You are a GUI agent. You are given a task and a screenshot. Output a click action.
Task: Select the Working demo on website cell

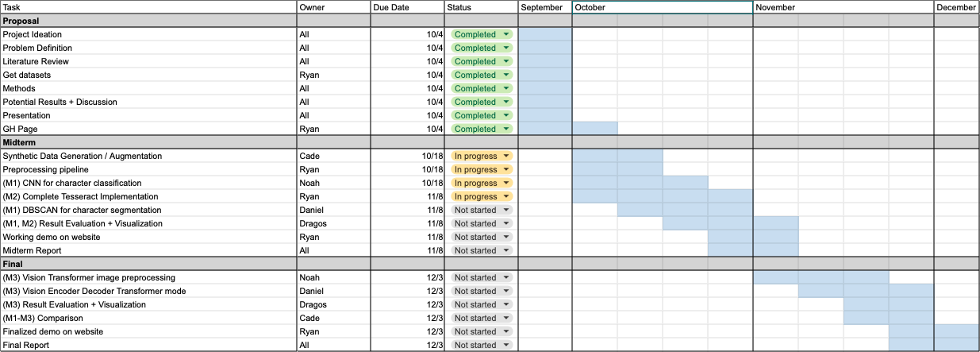pos(148,237)
